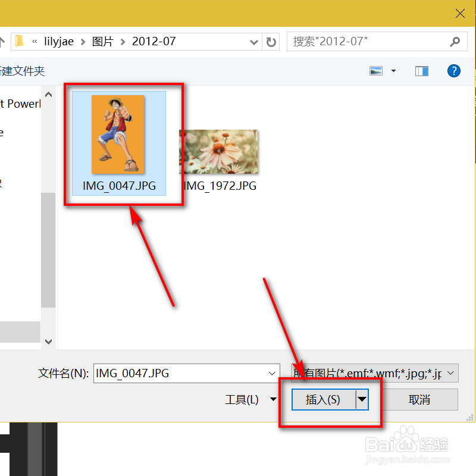Click the 插入(S) insert button
Viewport: 476px width, 476px height.
pyautogui.click(x=324, y=399)
